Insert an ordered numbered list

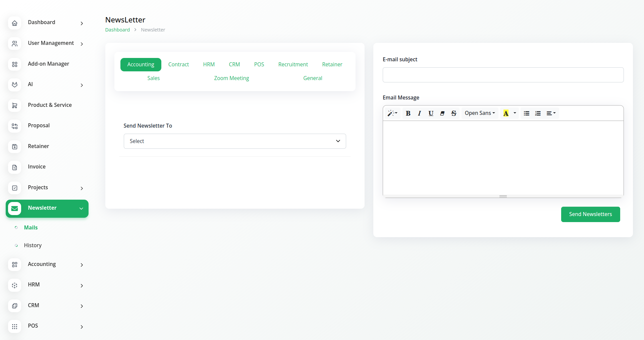click(x=538, y=113)
